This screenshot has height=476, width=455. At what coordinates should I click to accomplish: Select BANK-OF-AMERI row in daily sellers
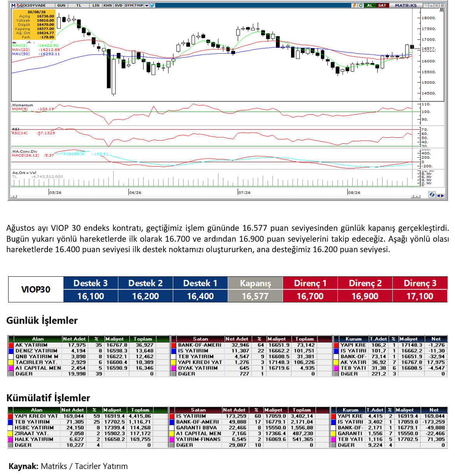[251, 345]
